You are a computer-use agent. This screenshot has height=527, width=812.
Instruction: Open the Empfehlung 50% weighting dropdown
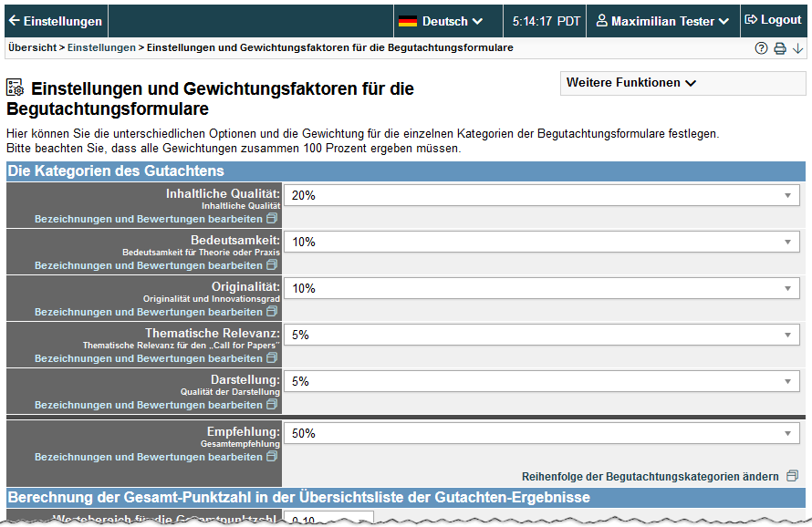click(542, 434)
